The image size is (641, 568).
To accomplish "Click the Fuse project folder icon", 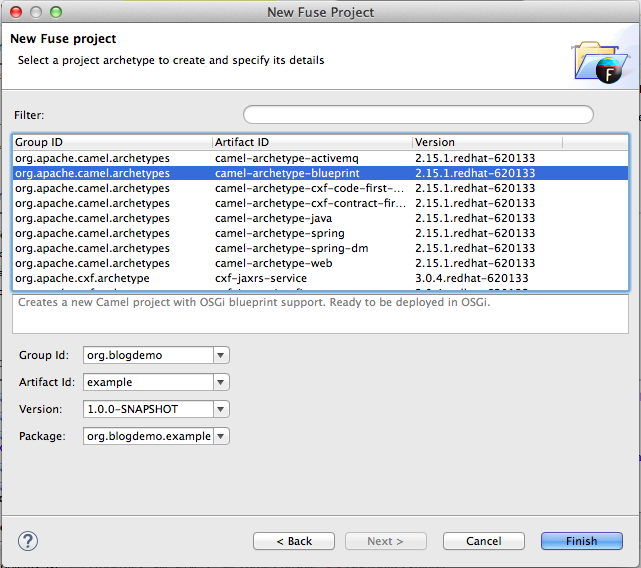I will coord(600,62).
